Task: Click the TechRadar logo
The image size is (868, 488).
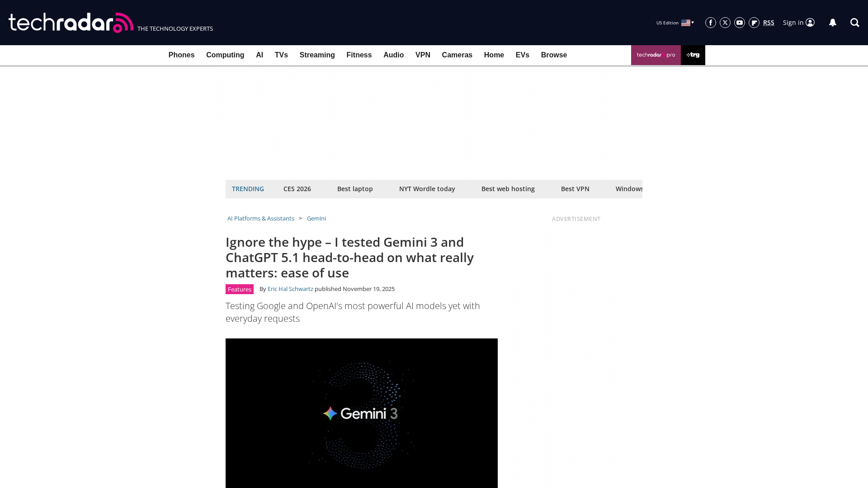Action: point(71,23)
